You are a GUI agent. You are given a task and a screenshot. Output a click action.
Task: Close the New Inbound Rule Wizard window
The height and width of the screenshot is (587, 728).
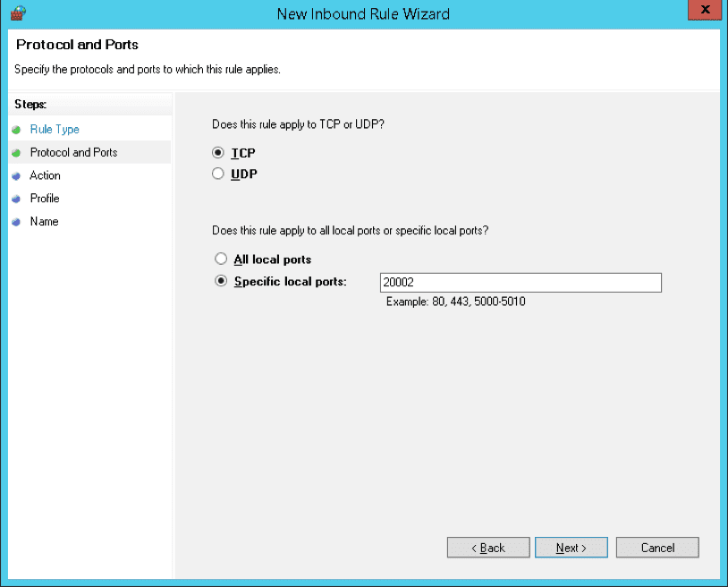point(705,10)
